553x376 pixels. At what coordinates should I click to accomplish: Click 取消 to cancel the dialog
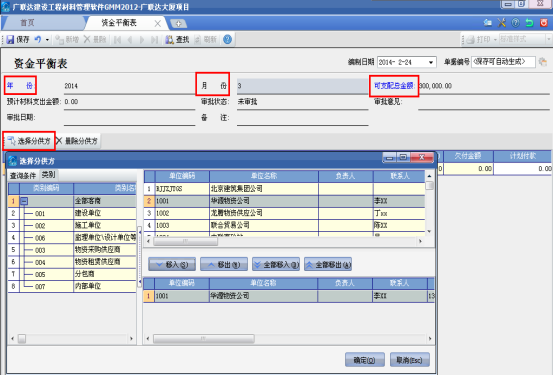coord(409,360)
